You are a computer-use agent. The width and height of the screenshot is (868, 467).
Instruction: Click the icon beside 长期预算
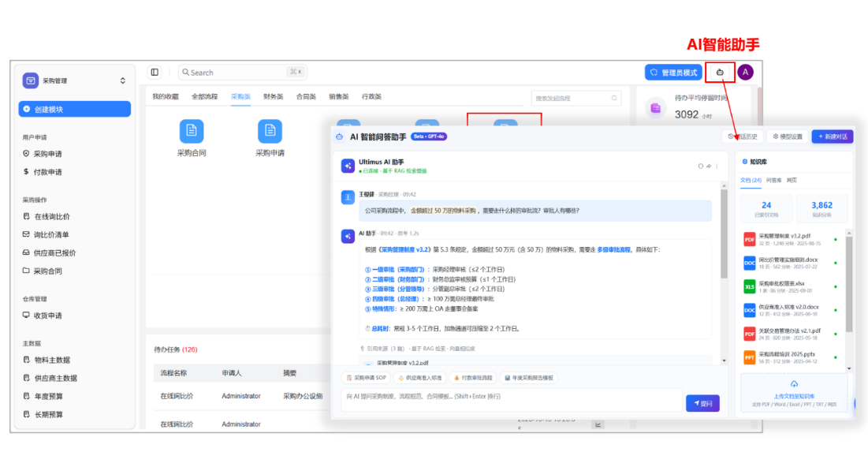26,414
